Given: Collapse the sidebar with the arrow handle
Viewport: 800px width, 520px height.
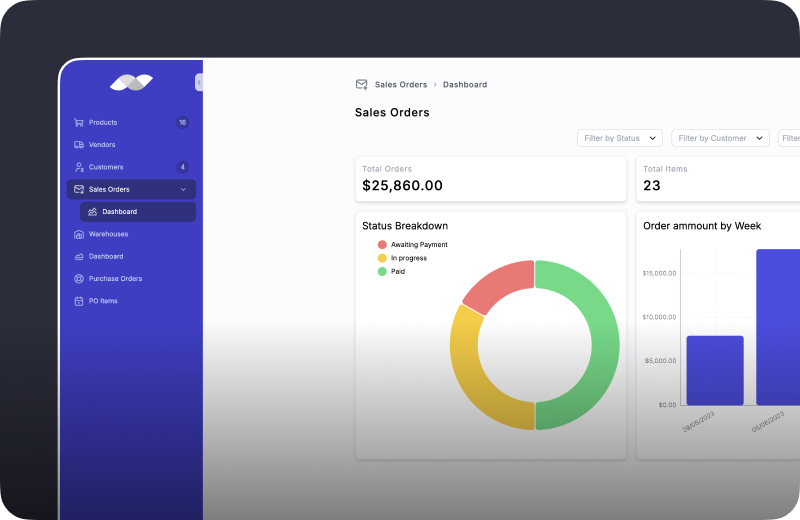Looking at the screenshot, I should 199,82.
